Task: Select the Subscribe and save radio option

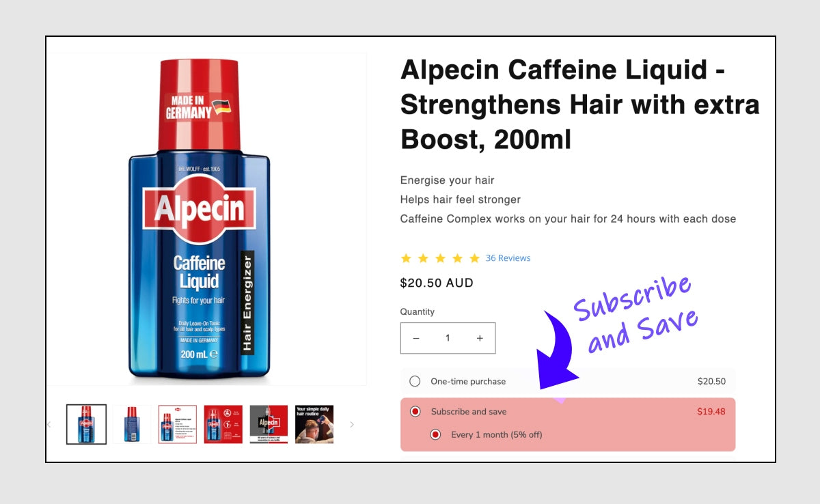Action: click(415, 411)
